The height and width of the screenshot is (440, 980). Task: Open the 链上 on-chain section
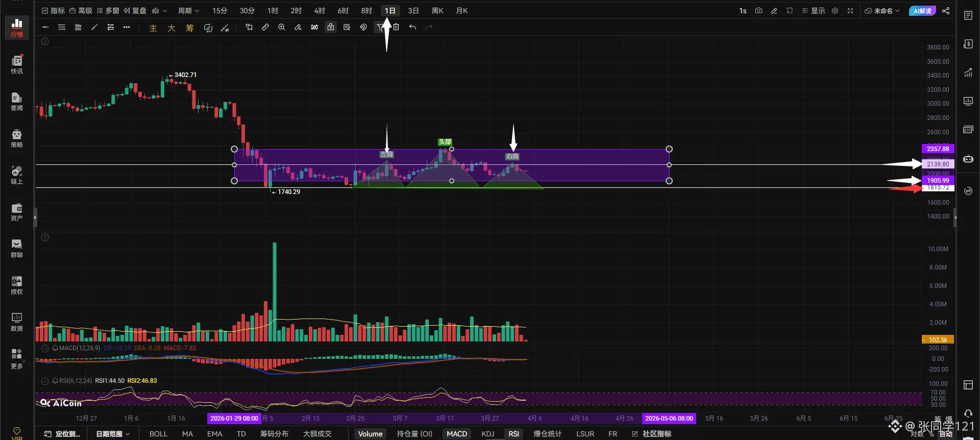[x=17, y=175]
